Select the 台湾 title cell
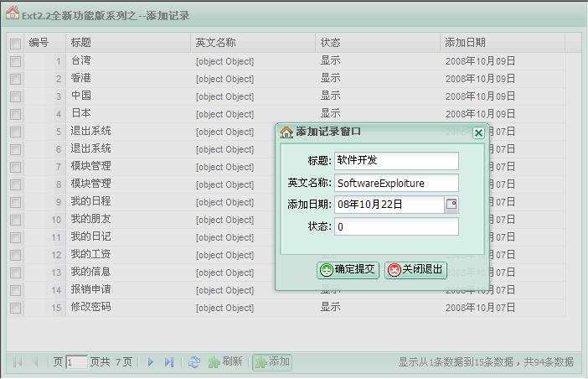Image resolution: width=588 pixels, height=379 pixels. [128, 60]
